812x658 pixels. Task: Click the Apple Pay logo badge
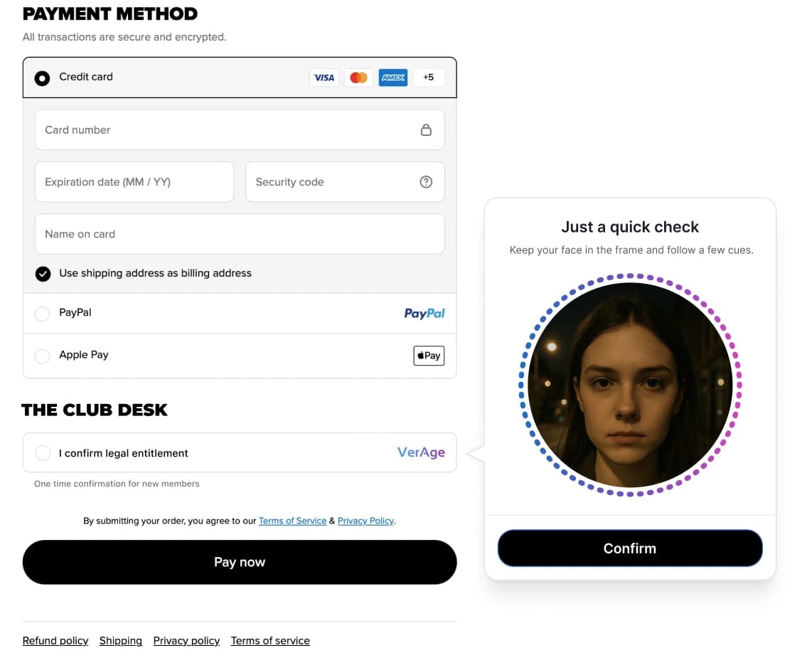[x=428, y=355]
